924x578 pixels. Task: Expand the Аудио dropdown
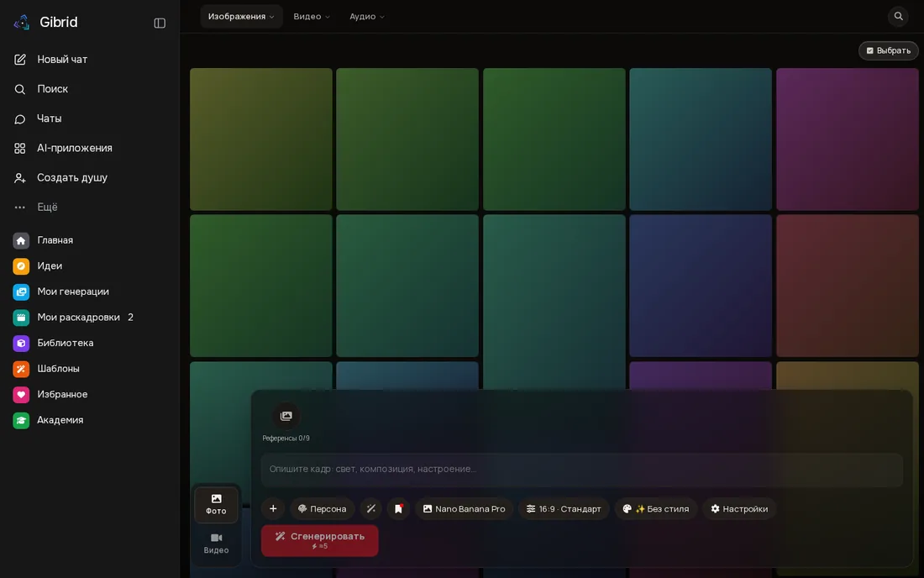pyautogui.click(x=366, y=17)
